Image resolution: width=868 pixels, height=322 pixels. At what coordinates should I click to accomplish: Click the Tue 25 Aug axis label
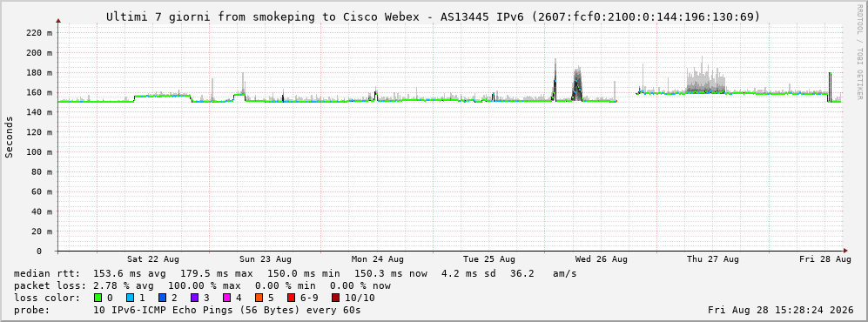(489, 259)
